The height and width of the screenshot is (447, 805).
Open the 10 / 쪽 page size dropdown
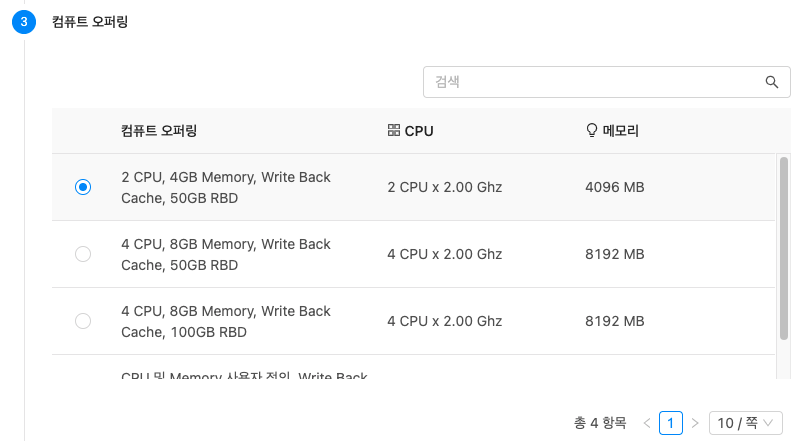(745, 423)
